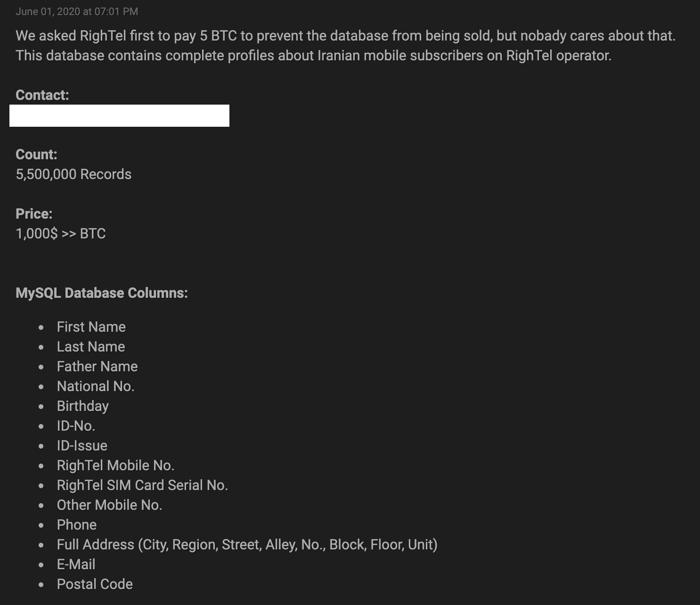Click the 5,500,000 Records text

[x=73, y=174]
